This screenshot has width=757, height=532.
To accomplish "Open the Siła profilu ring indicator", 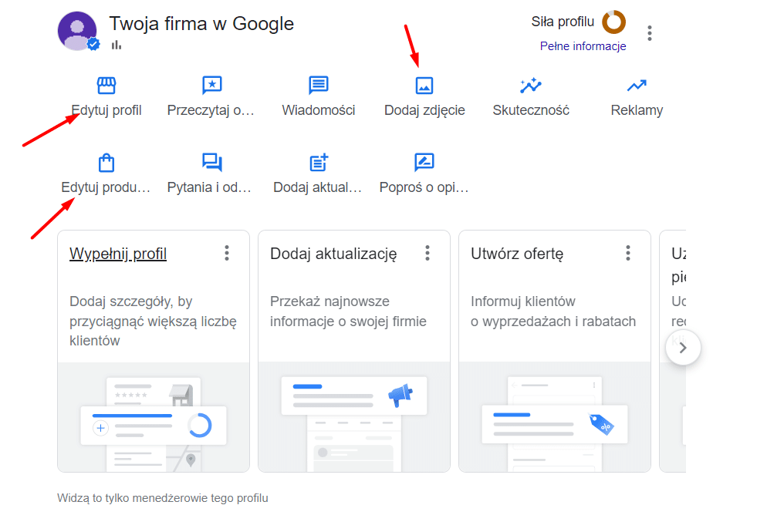I will (x=613, y=22).
